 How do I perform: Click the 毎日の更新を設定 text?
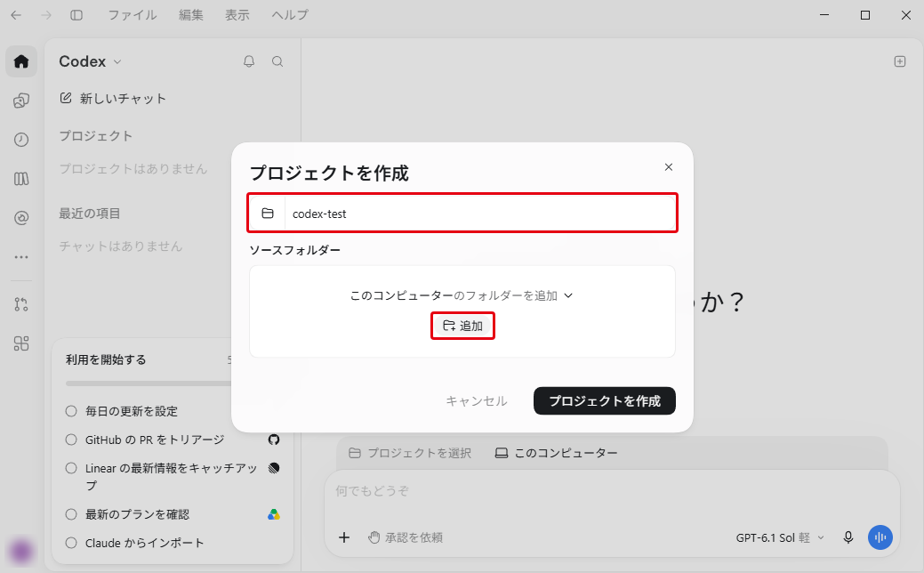(x=132, y=411)
